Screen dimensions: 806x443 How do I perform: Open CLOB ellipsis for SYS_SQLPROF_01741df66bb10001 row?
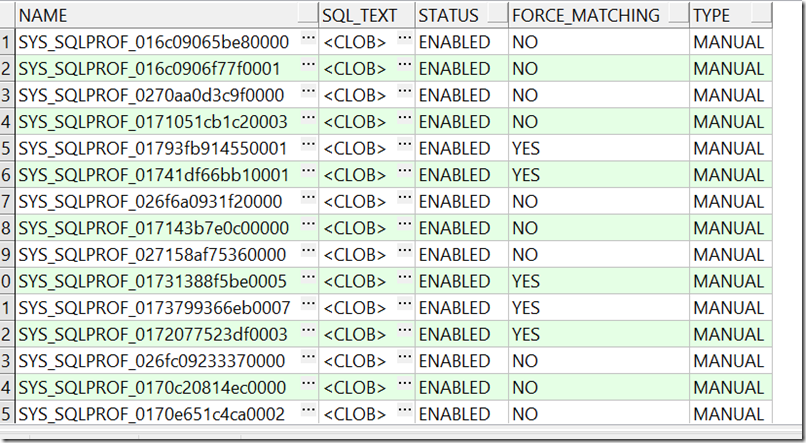pyautogui.click(x=405, y=171)
